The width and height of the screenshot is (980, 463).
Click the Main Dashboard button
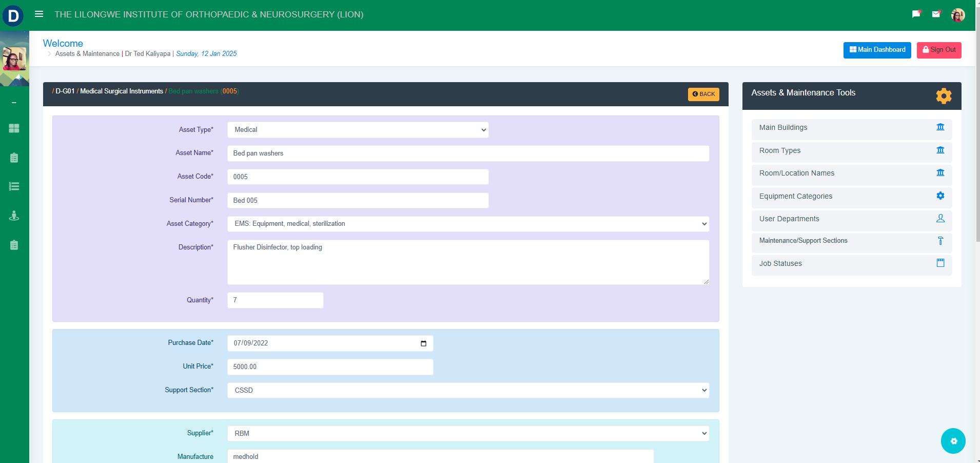click(x=877, y=50)
